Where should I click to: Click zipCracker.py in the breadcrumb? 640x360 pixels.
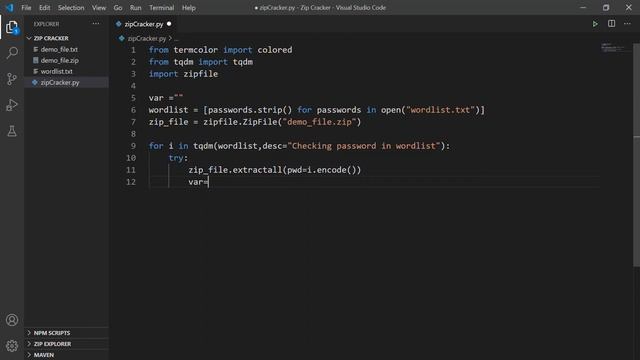(x=147, y=38)
